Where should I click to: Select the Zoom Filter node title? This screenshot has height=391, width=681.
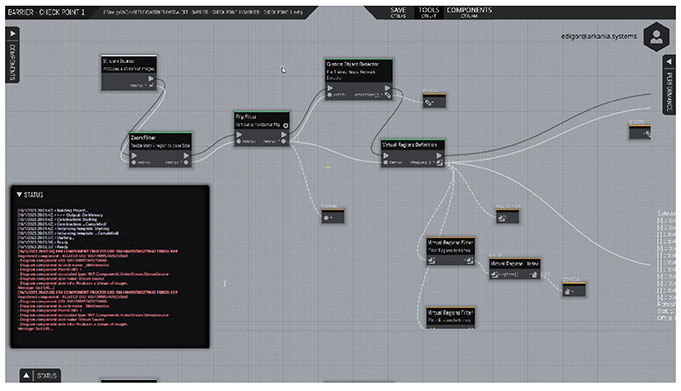point(143,138)
